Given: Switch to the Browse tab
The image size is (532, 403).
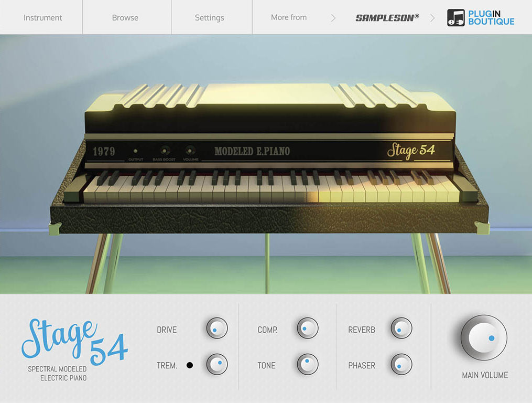Looking at the screenshot, I should coord(125,17).
